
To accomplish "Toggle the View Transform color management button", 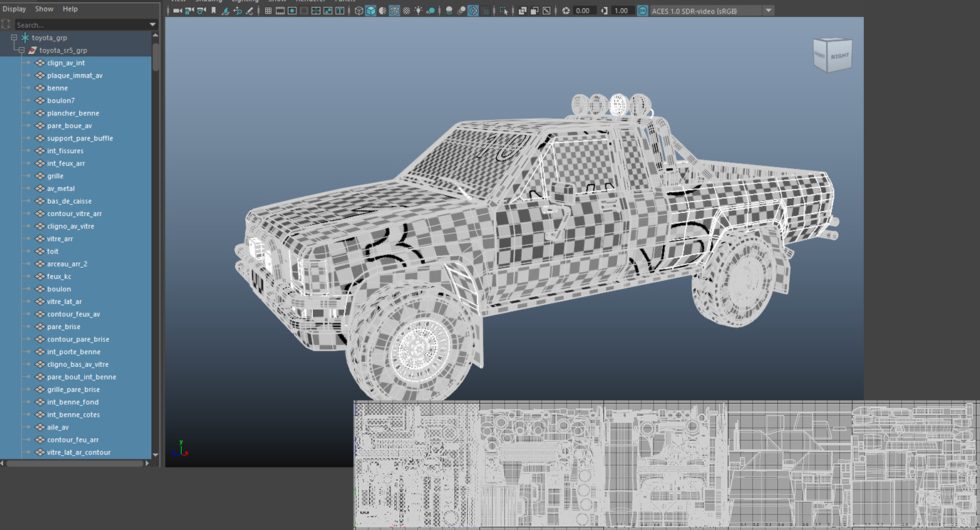I will coord(642,11).
